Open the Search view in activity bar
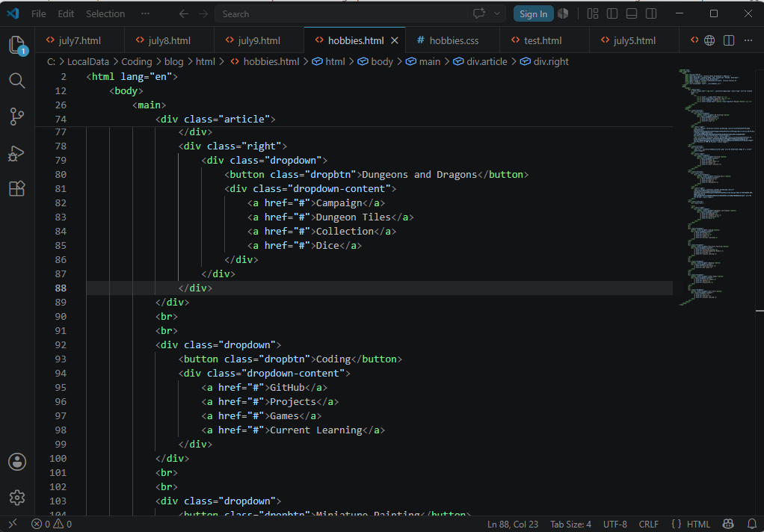The height and width of the screenshot is (532, 764). pyautogui.click(x=17, y=81)
